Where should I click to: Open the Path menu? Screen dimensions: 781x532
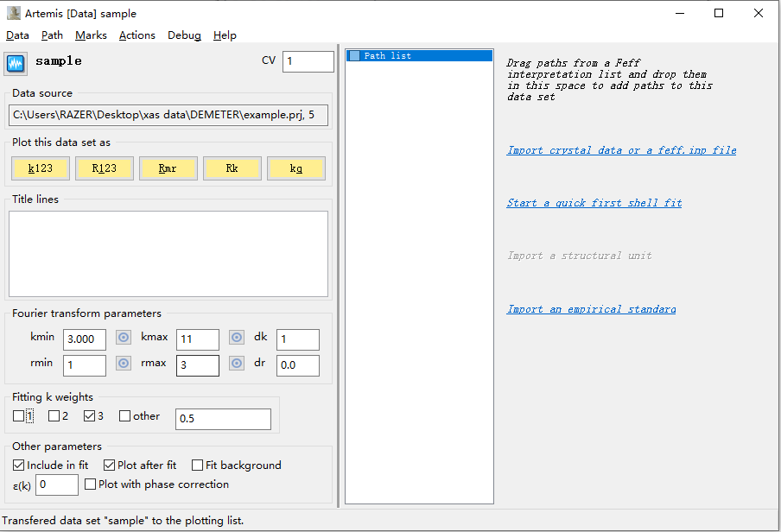point(52,35)
